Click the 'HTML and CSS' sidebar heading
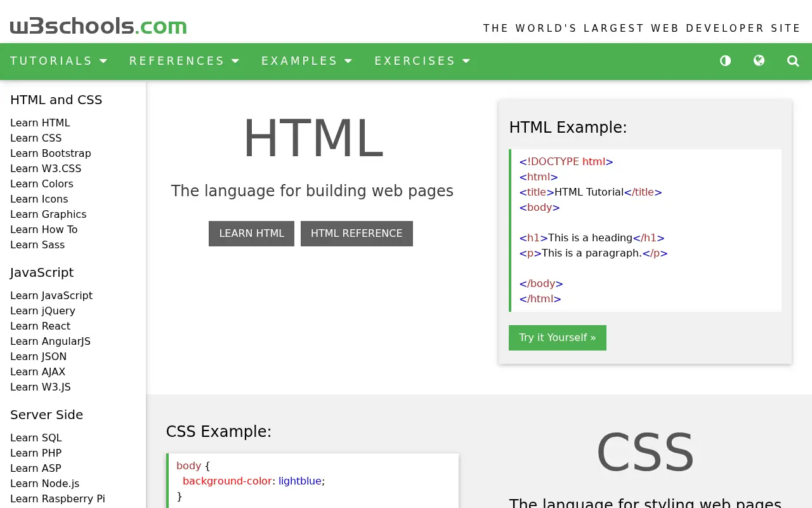Screen dimensions: 812x508 click(56, 100)
